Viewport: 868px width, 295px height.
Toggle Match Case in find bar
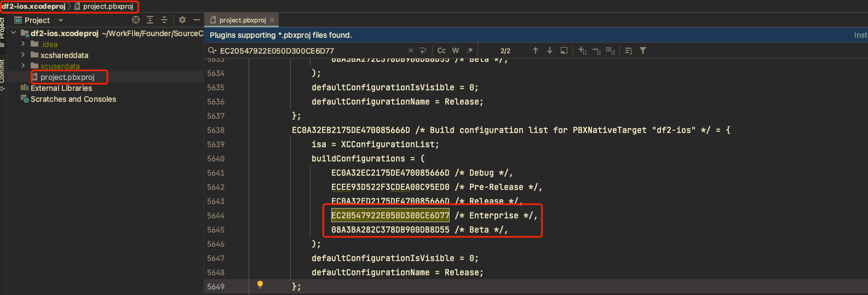(x=441, y=50)
